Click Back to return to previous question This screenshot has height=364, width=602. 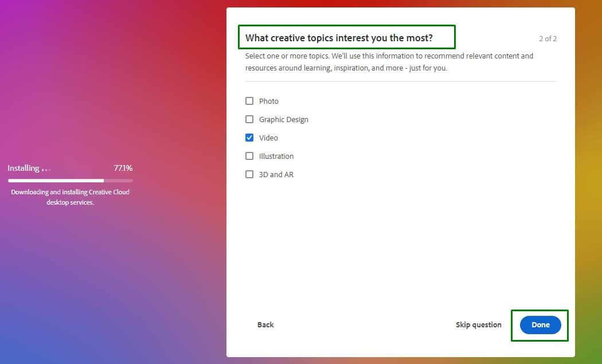coord(265,324)
